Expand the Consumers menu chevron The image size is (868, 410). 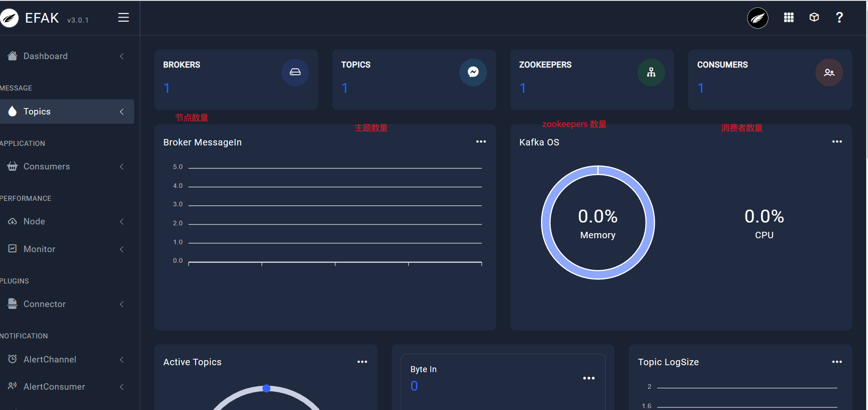(122, 167)
